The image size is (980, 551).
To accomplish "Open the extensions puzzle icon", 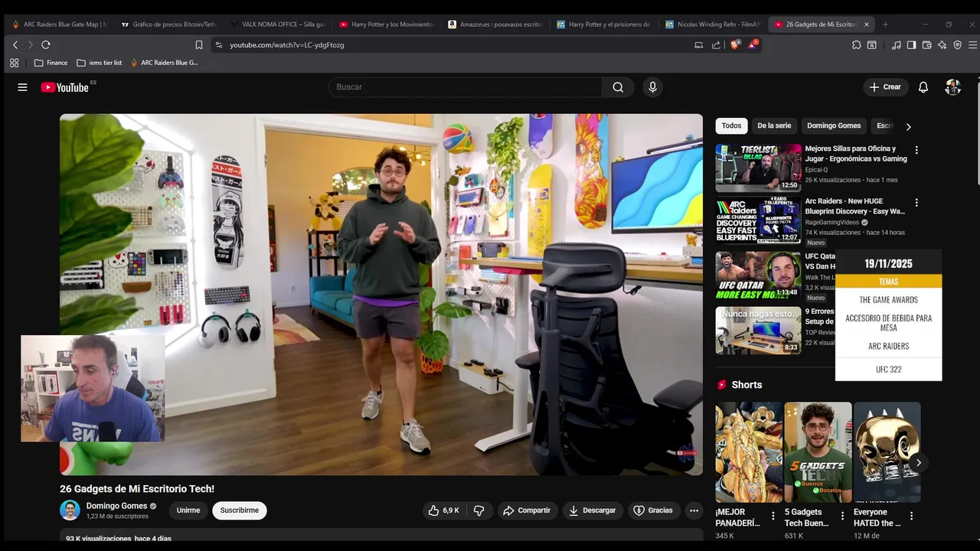I will click(856, 45).
